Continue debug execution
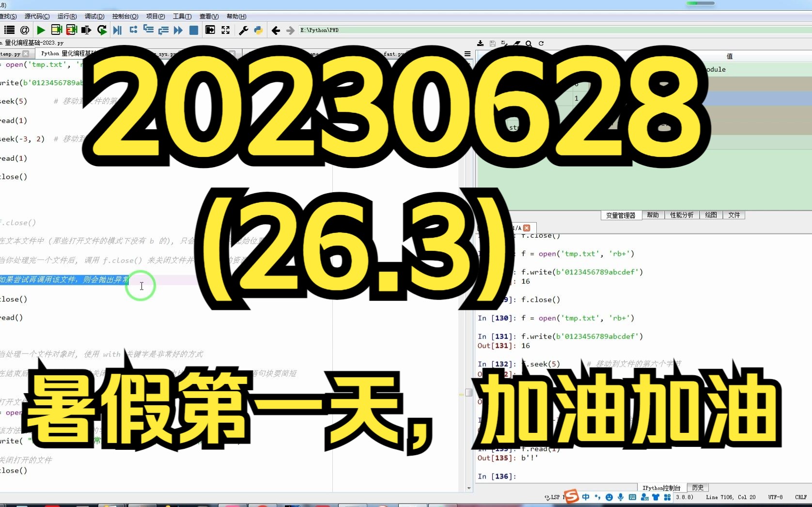Viewport: 812px width, 507px height. (x=178, y=30)
